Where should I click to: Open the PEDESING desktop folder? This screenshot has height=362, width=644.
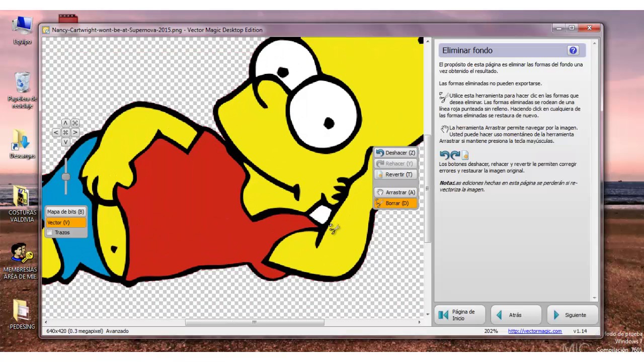[22, 315]
